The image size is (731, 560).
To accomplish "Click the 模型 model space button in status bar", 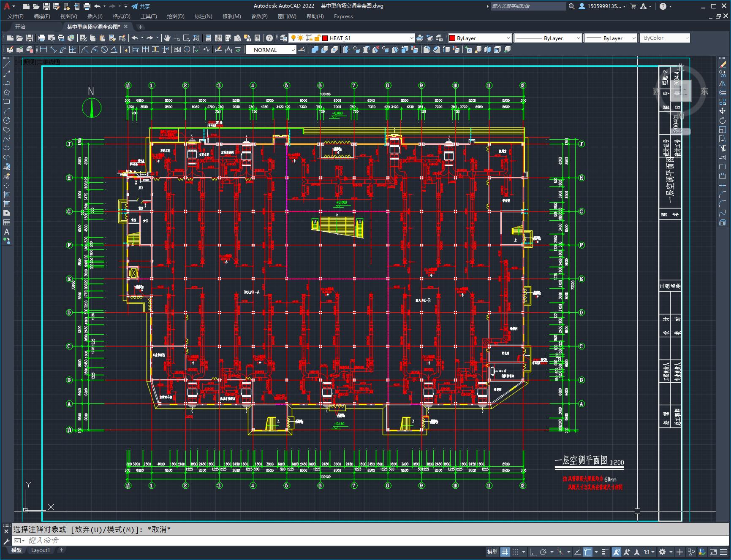I will point(492,552).
